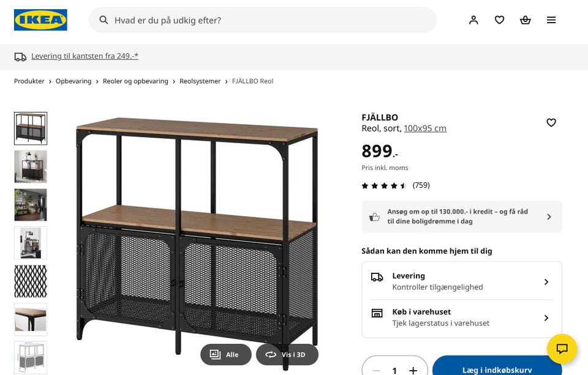Open the yellow chat bubble button
The image size is (588, 375).
(x=562, y=349)
